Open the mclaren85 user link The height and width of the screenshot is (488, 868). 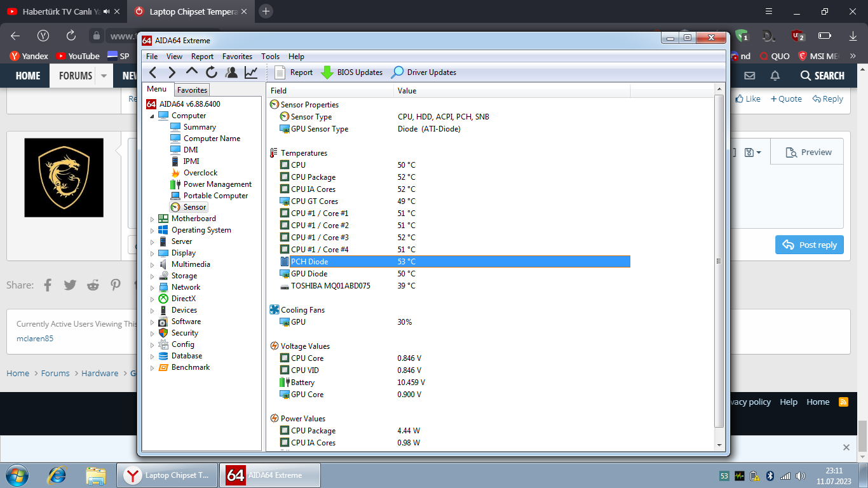point(35,339)
